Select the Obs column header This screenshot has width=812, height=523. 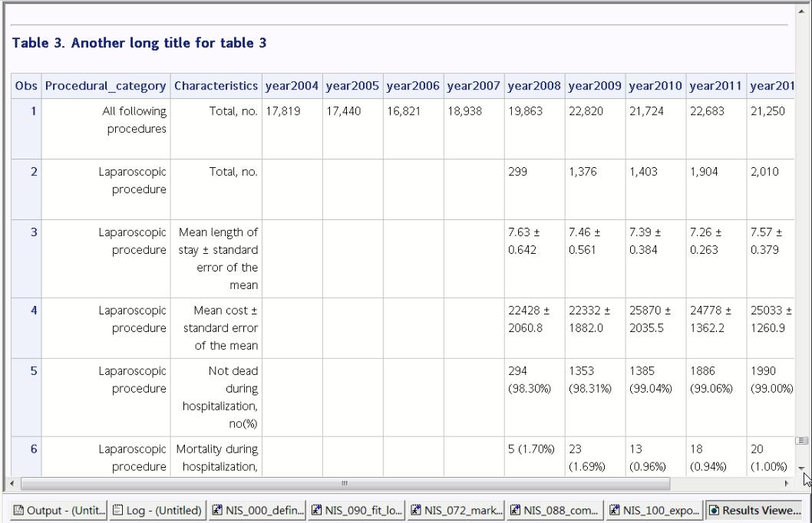tap(26, 86)
